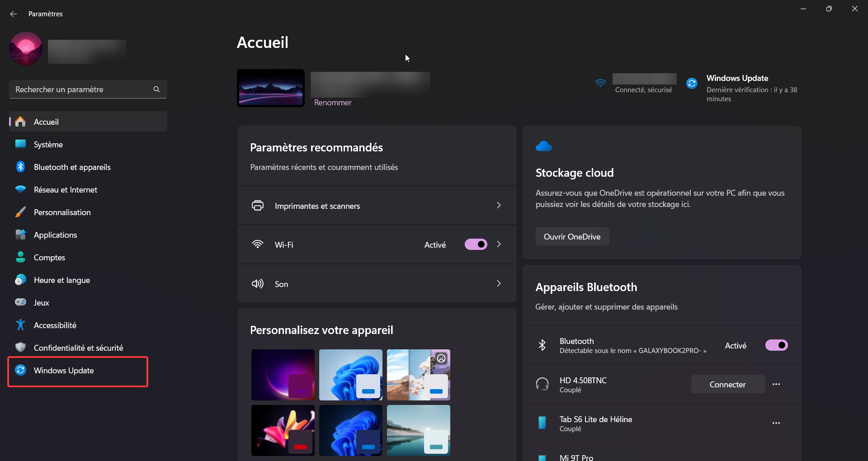Click the Heure et langue globe icon
The height and width of the screenshot is (461, 868).
tap(20, 280)
